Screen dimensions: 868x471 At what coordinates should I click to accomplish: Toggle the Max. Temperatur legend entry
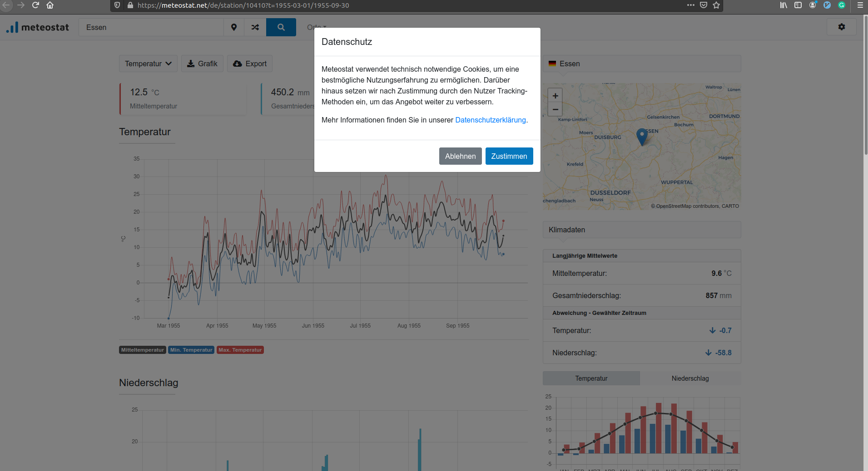click(240, 349)
